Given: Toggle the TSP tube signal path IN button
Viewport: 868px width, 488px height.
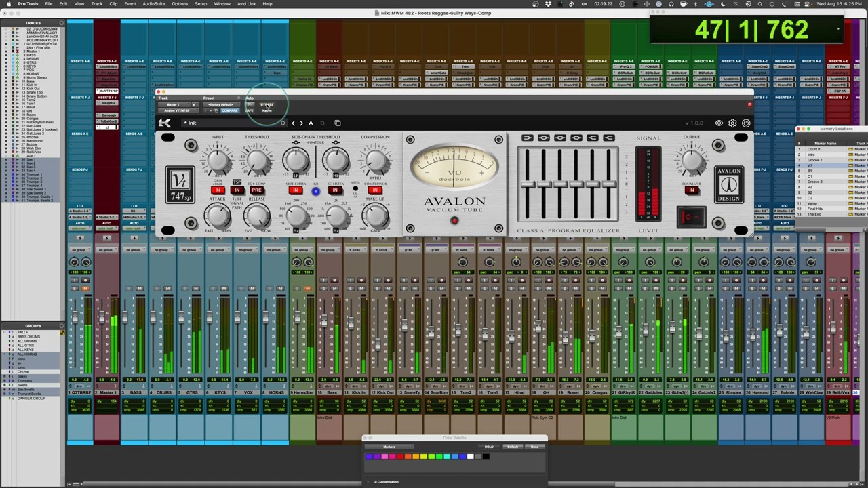Looking at the screenshot, I should point(237,190).
